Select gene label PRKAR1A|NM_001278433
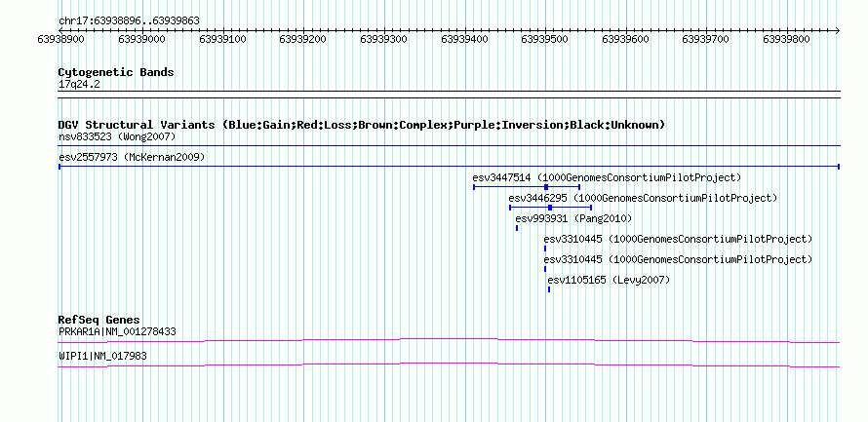Screen dimensions: 868x422 [117, 331]
